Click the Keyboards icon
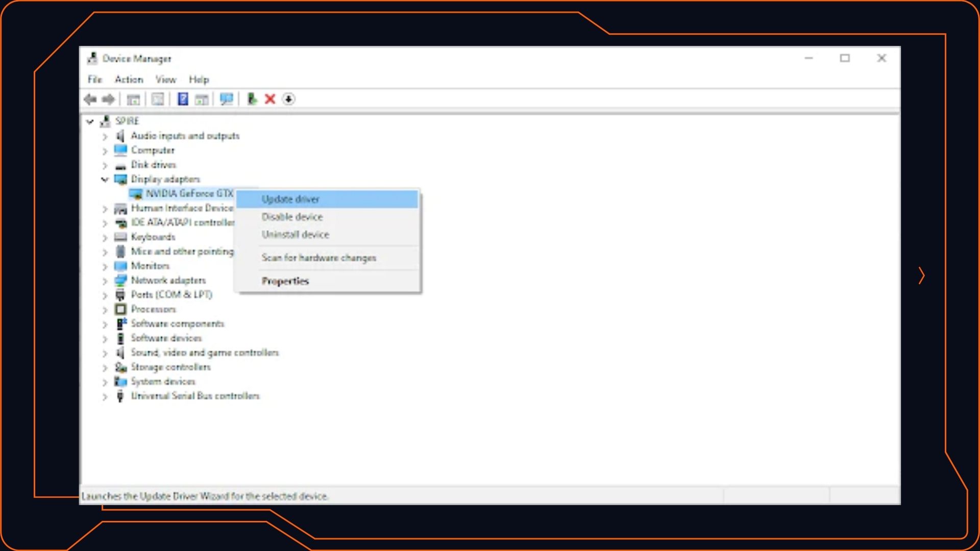Image resolution: width=980 pixels, height=551 pixels. pos(120,237)
